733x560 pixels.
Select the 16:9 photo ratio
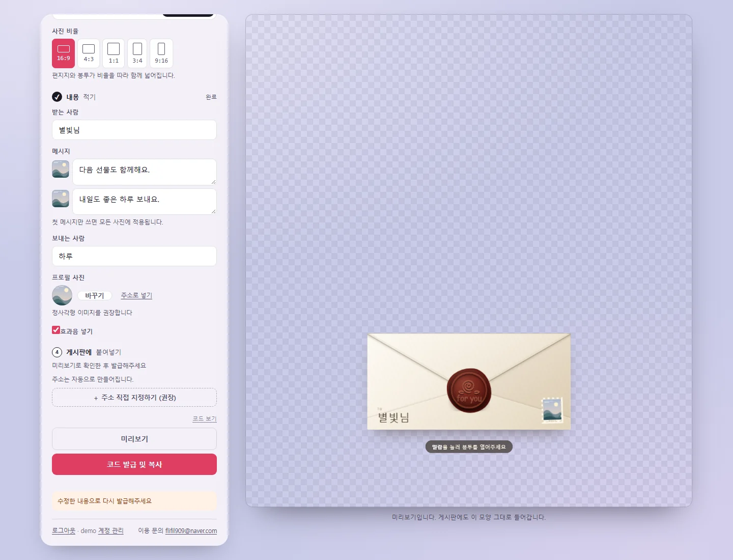(x=63, y=53)
